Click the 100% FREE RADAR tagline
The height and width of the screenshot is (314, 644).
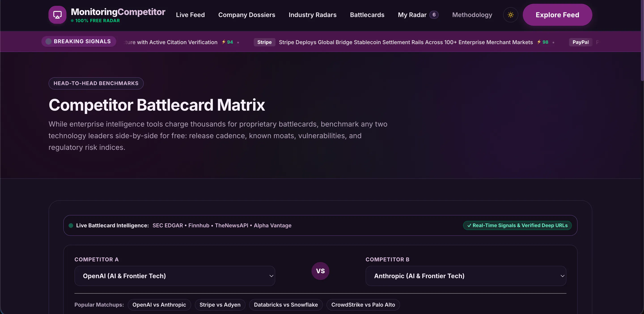97,21
